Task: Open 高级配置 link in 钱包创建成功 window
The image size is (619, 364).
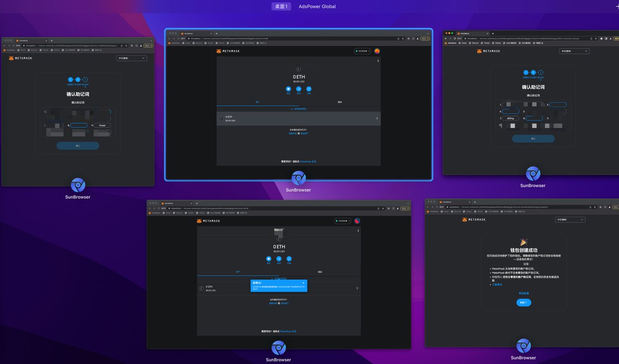Action: point(524,293)
